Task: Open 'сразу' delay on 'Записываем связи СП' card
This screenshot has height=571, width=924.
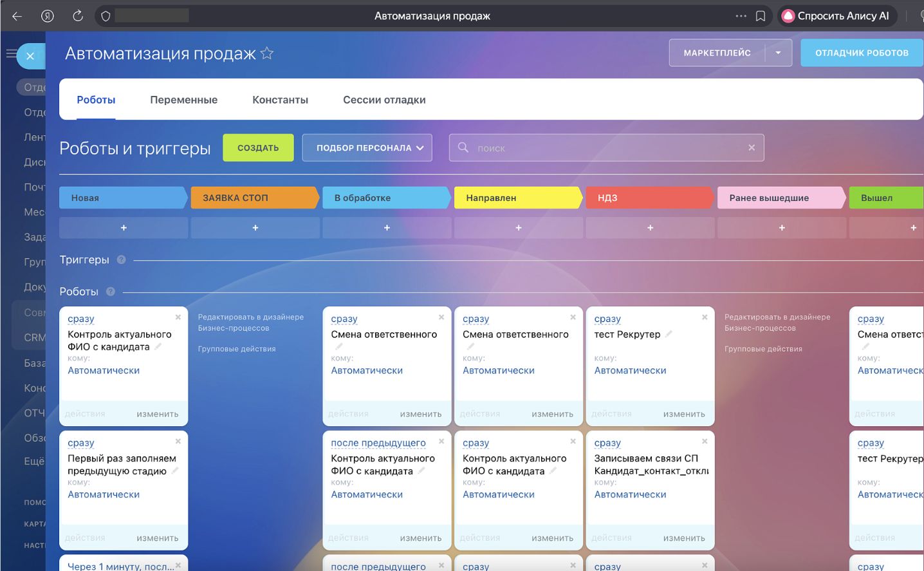Action: click(607, 443)
